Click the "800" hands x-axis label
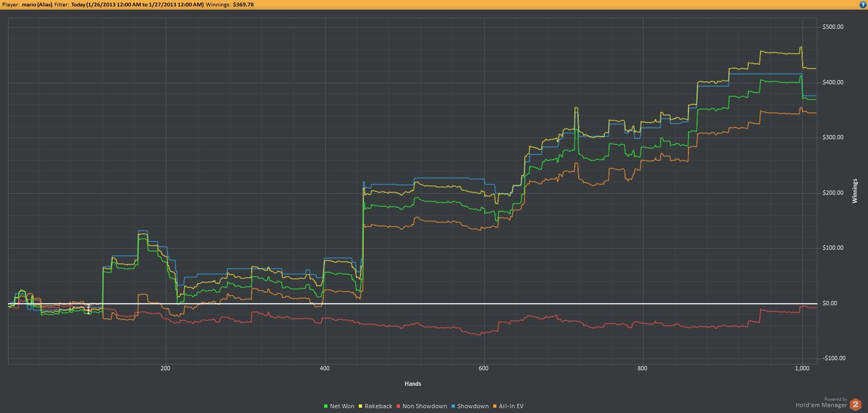This screenshot has width=868, height=413. coord(642,368)
